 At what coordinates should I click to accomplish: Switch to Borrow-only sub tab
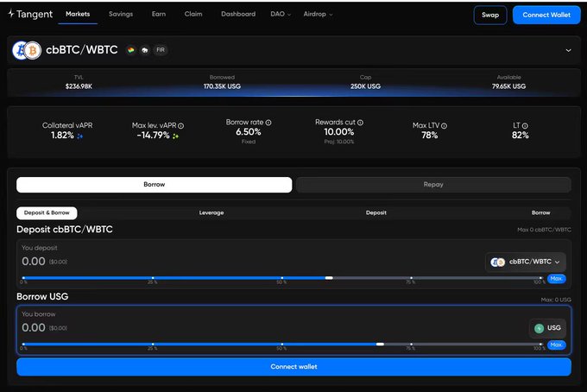pos(541,212)
